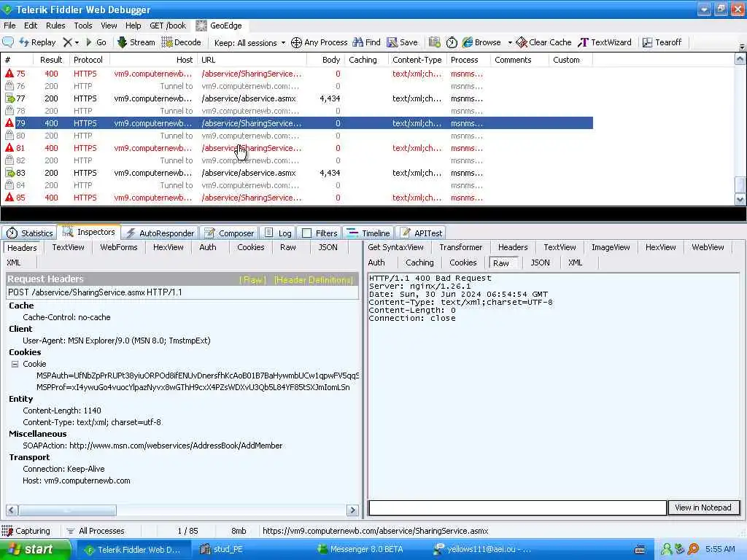Click the request headers right scroll arrow
The width and height of the screenshot is (747, 560).
click(x=352, y=510)
